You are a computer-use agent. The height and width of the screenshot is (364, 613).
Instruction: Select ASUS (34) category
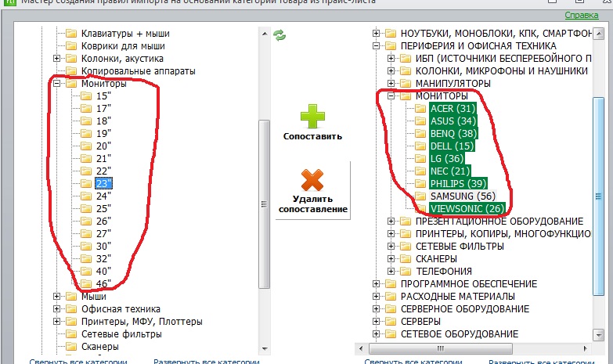point(453,121)
